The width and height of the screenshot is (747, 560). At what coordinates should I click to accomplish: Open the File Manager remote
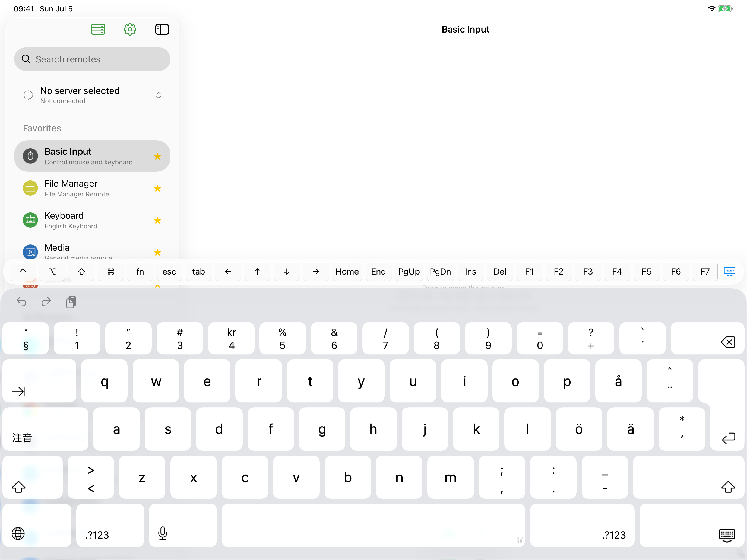pyautogui.click(x=92, y=188)
